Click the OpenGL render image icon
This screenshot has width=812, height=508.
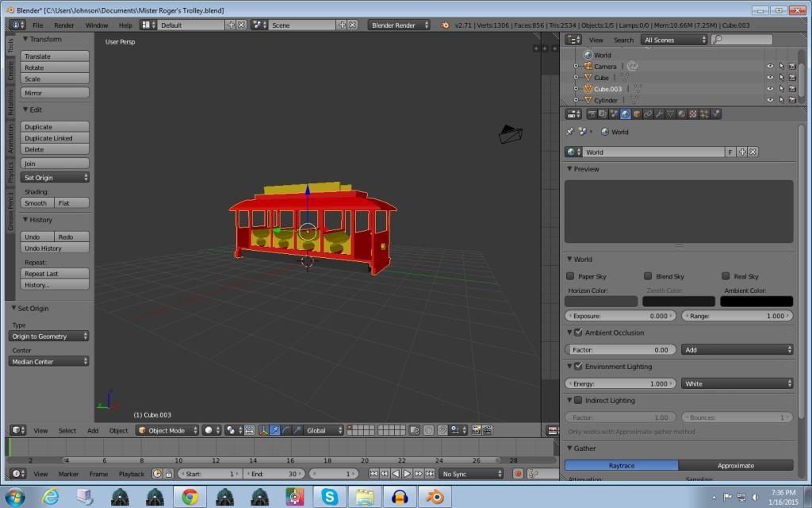pyautogui.click(x=476, y=430)
